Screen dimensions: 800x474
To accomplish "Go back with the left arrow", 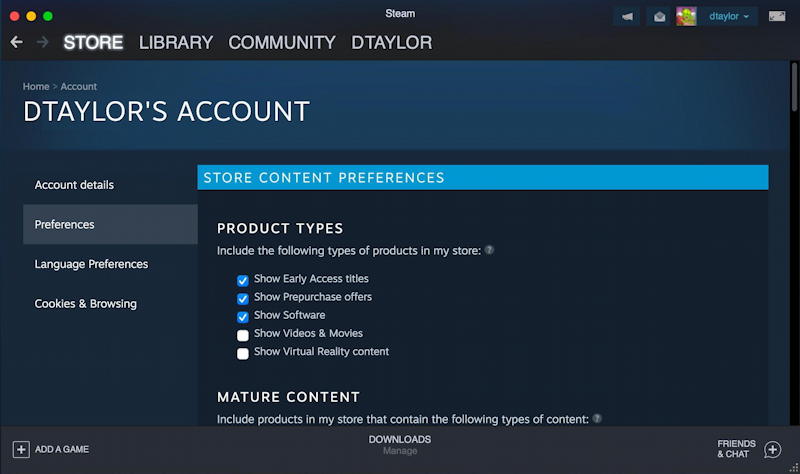I will (16, 42).
